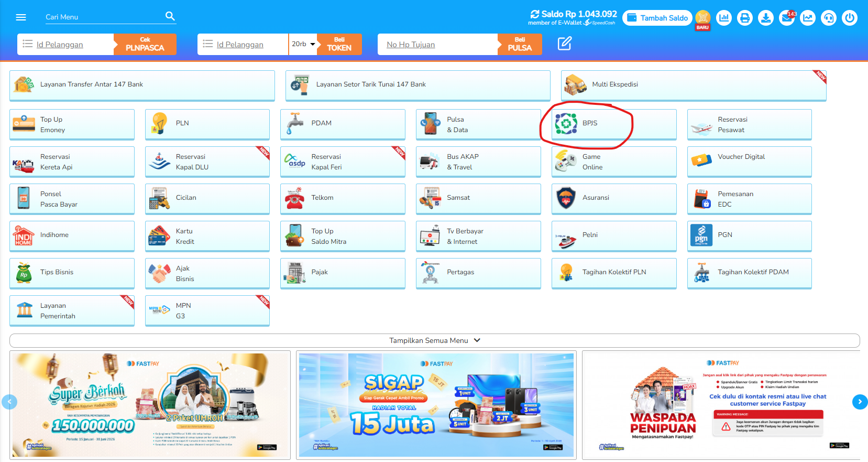This screenshot has width=868, height=462.
Task: Click the search magnifier icon
Action: point(170,16)
